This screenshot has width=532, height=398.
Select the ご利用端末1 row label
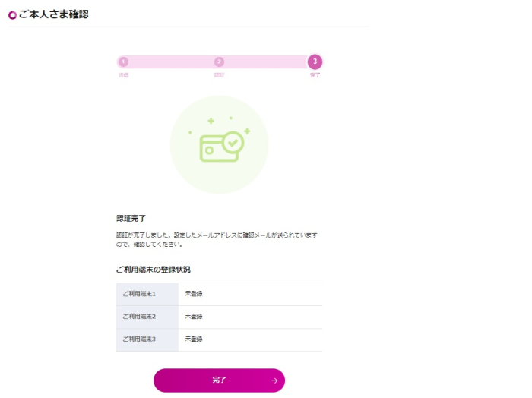(x=138, y=293)
